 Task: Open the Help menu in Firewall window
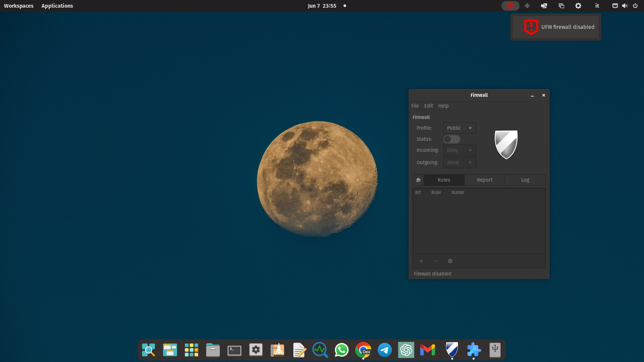coord(443,106)
